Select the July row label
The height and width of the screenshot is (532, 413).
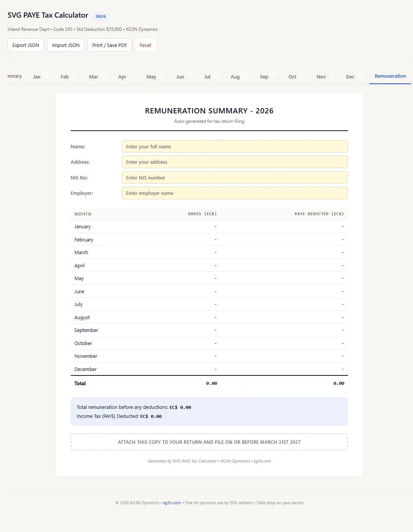78,304
